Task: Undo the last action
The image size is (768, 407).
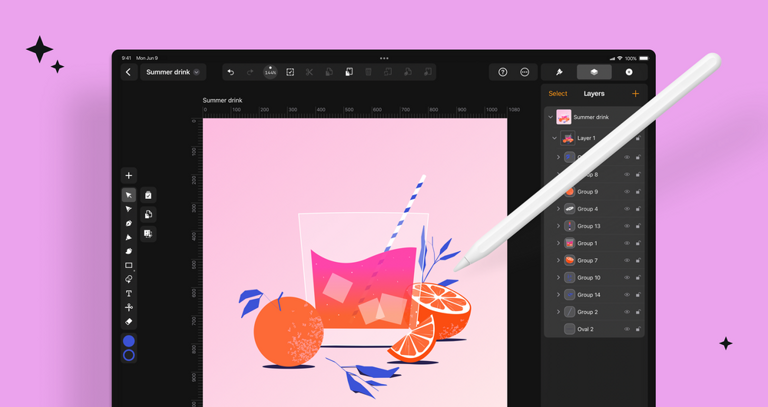Action: 231,72
